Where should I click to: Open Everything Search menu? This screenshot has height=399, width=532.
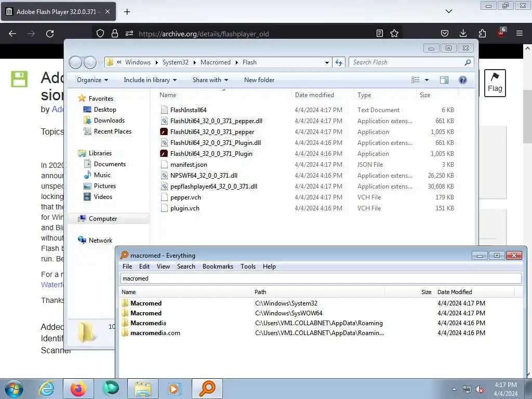(x=186, y=267)
